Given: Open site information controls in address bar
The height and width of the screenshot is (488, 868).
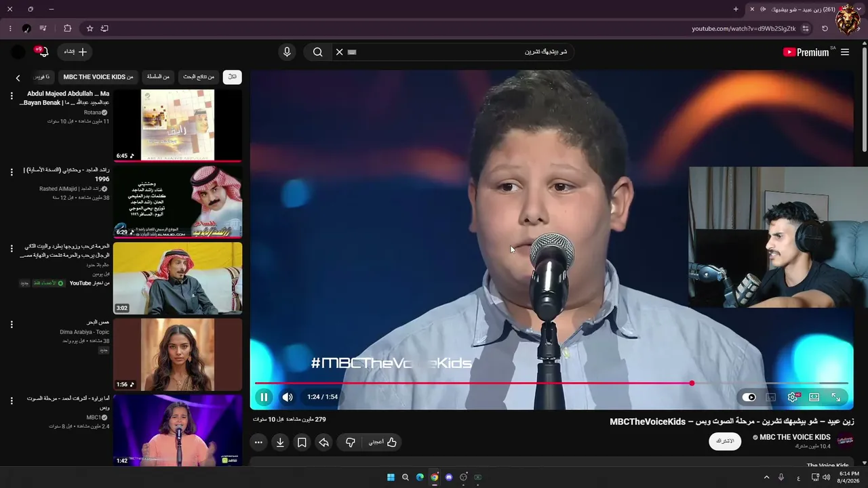Looking at the screenshot, I should tap(806, 28).
